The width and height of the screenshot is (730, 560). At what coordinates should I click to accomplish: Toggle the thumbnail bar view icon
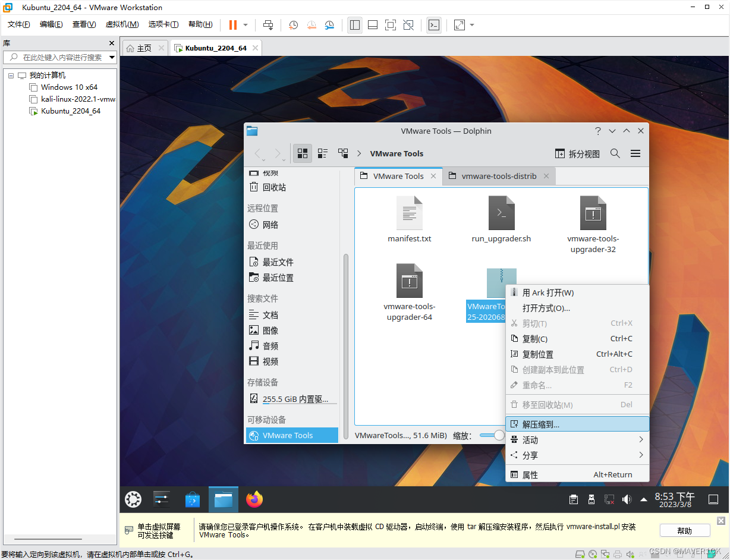[373, 25]
